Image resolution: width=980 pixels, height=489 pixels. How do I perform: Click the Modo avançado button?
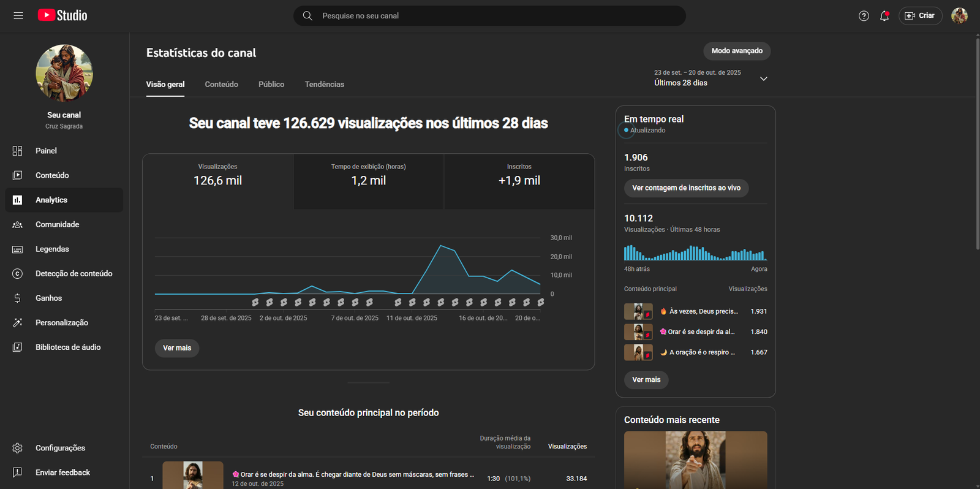(737, 51)
